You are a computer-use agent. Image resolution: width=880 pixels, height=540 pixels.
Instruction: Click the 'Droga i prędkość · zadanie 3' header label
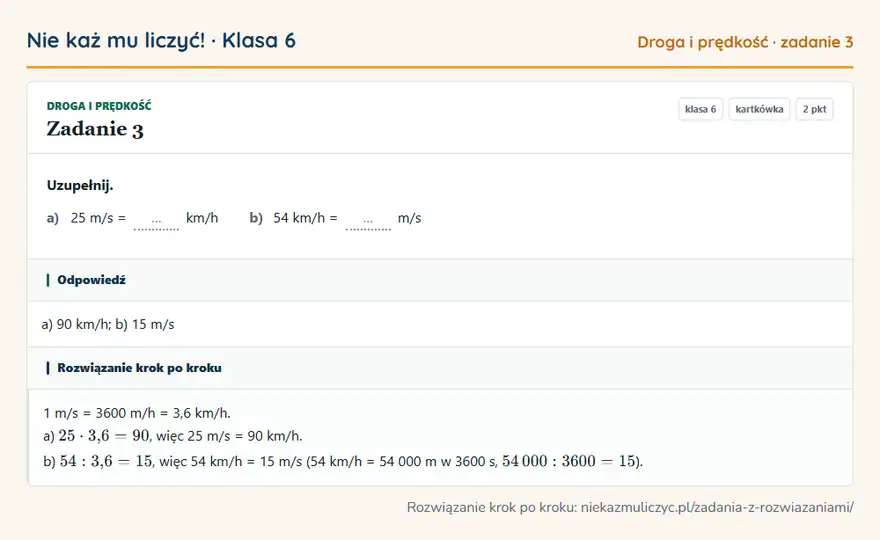[745, 42]
